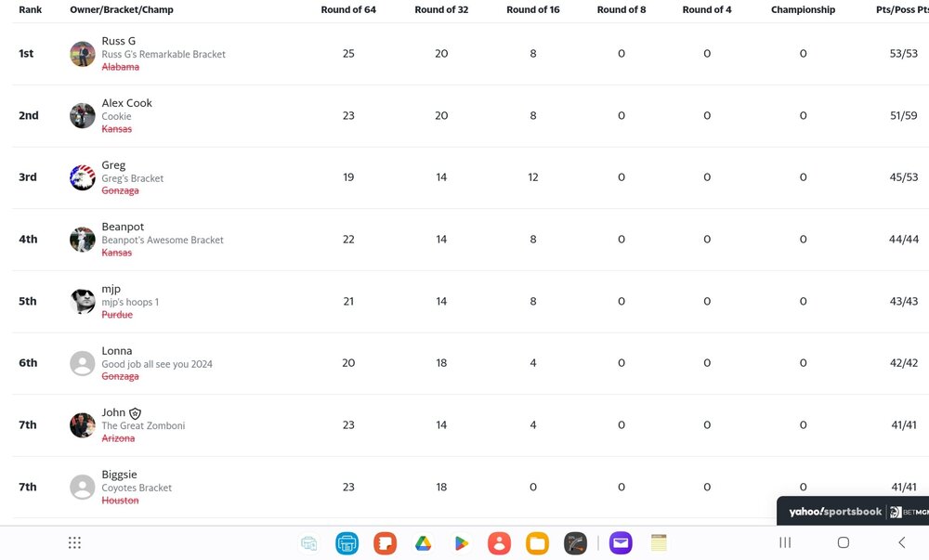Click the Round of 16 column header

pyautogui.click(x=533, y=9)
